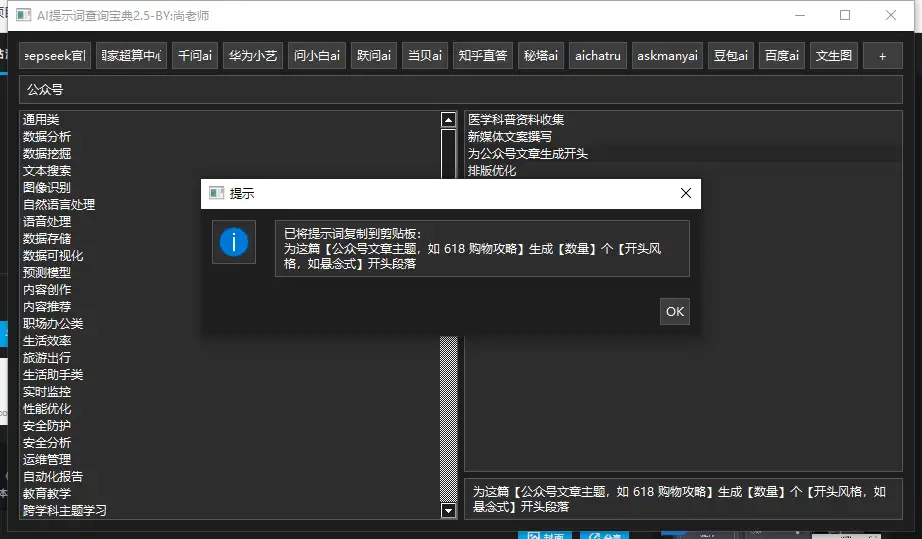
Task: Click the prompt preview text box at the bottom
Action: [x=682, y=499]
